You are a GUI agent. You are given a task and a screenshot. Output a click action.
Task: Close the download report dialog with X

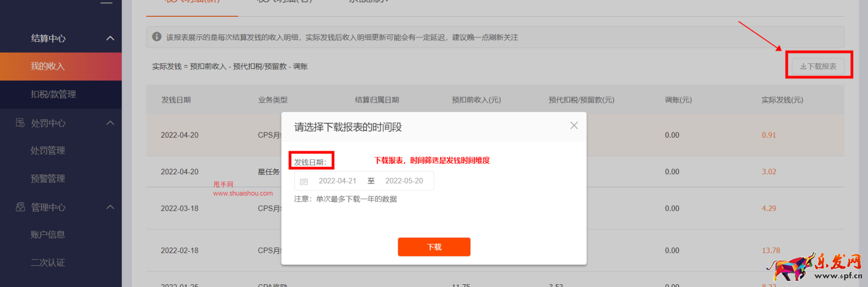573,126
